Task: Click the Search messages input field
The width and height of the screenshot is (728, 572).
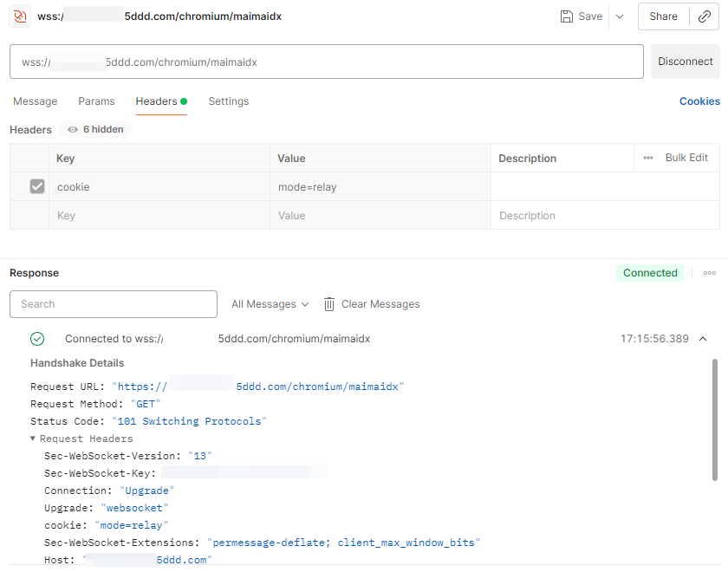Action: pos(114,304)
